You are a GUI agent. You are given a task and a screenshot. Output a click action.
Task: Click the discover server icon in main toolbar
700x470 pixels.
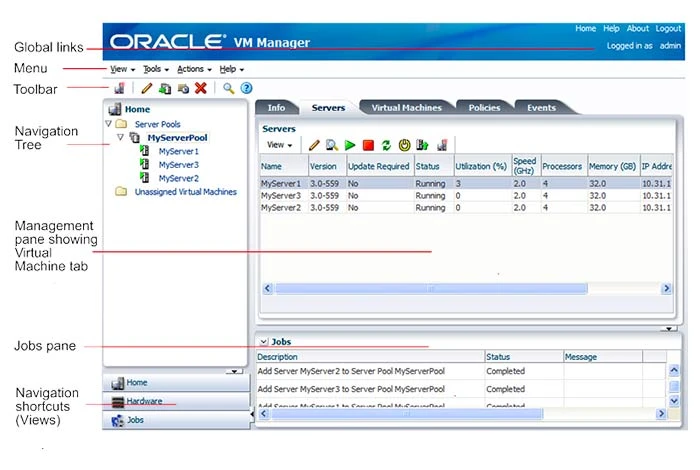[119, 88]
